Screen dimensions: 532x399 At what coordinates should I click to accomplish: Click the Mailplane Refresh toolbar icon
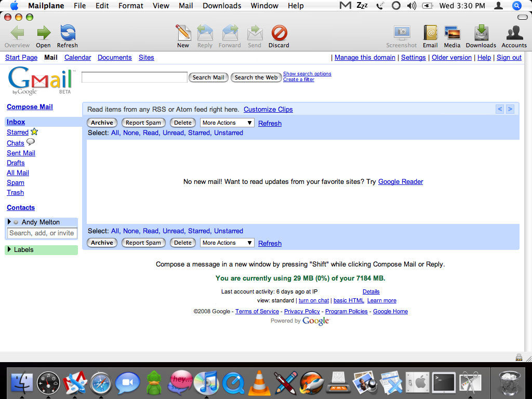pos(68,33)
